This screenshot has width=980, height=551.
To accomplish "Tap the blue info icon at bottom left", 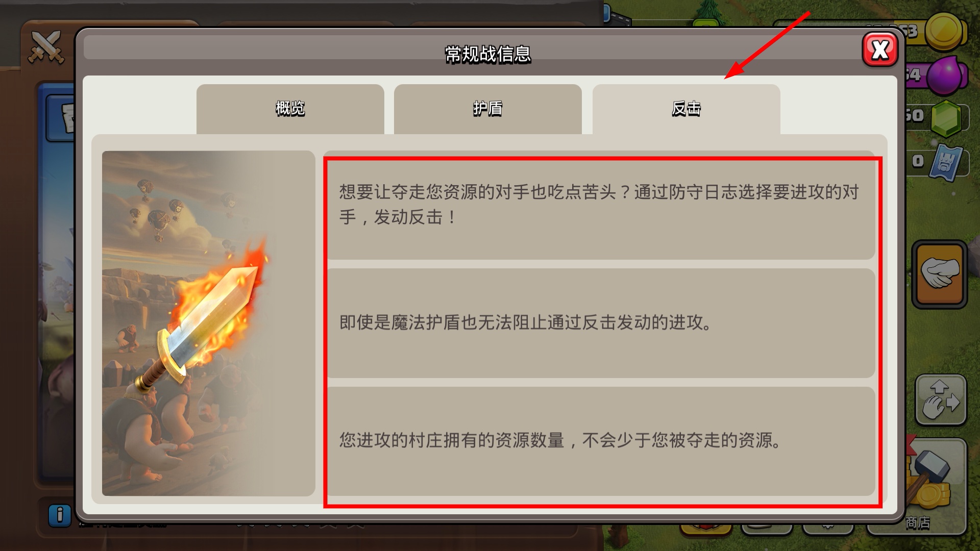I will [x=60, y=515].
